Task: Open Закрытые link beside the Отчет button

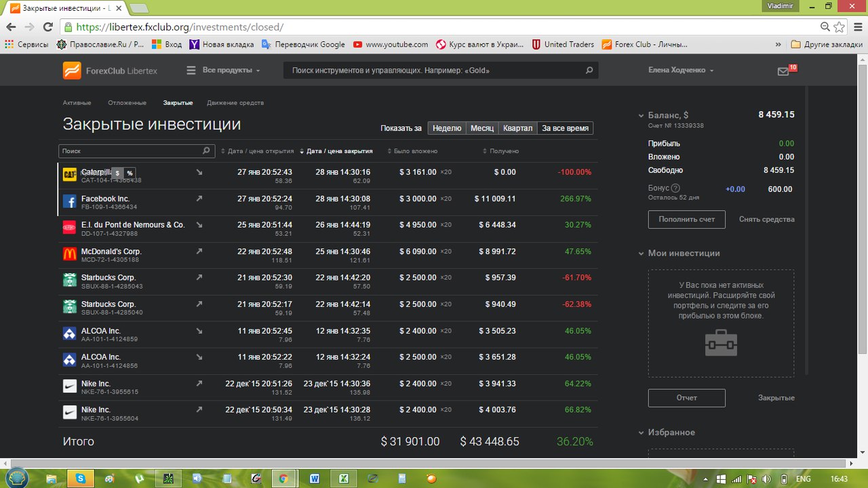Action: [x=776, y=398]
